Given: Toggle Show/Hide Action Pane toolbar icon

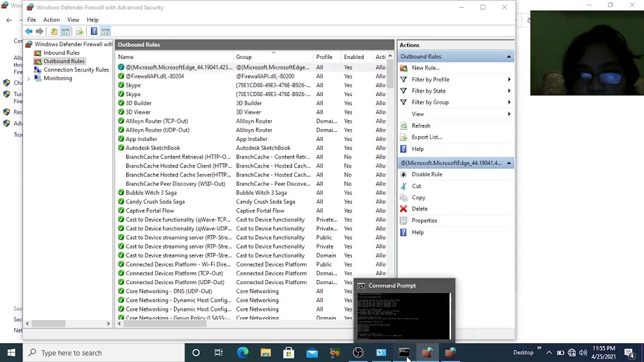Looking at the screenshot, I should 106,31.
